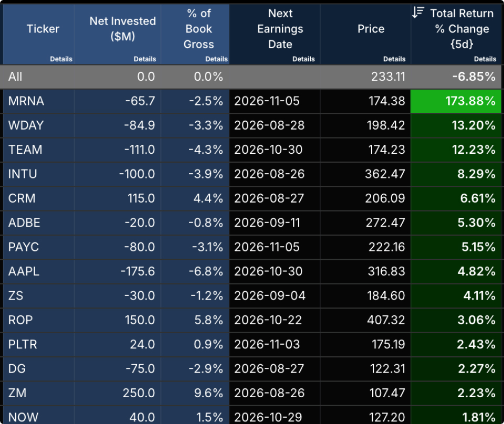Click ZM book gross 9.6% cell

pos(195,393)
